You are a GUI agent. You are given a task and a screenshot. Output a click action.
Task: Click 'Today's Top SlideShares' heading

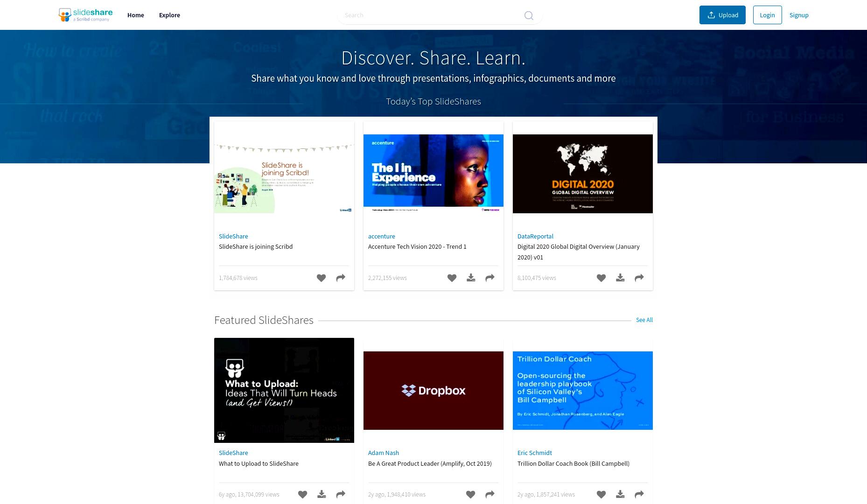[x=433, y=101]
